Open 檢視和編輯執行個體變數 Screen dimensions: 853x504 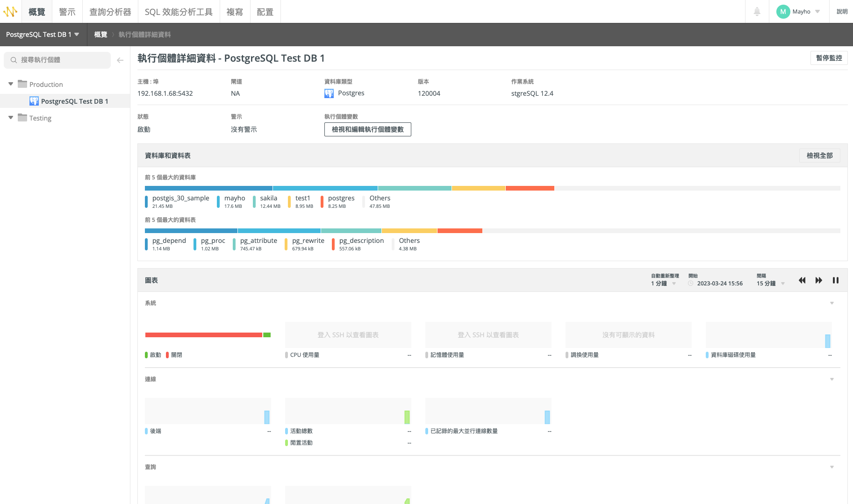[x=367, y=129]
